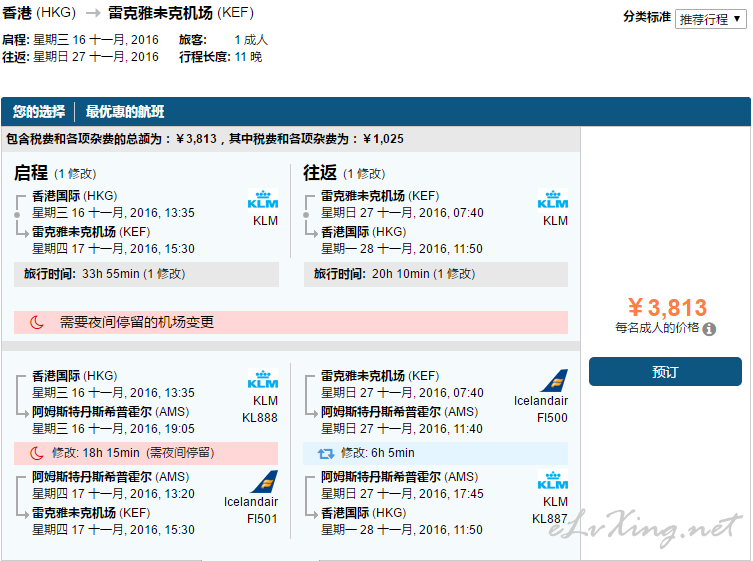Image resolution: width=753 pixels, height=561 pixels.
Task: Switch to 您的选择 tab
Action: [x=39, y=112]
